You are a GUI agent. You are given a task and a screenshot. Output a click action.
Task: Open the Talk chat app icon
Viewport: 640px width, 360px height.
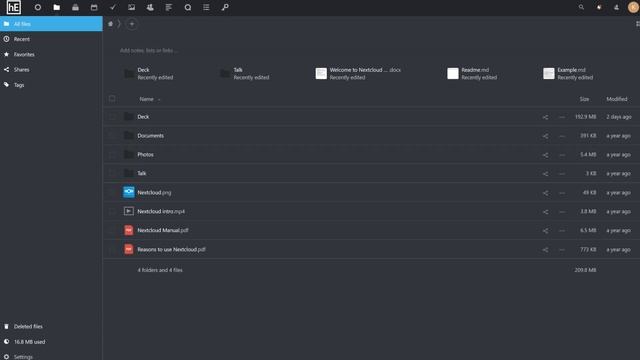(x=188, y=7)
